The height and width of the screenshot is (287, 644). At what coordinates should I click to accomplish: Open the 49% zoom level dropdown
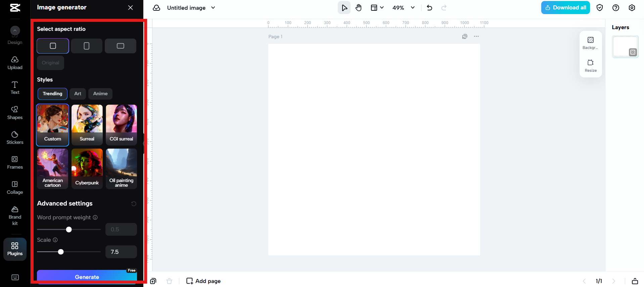404,8
